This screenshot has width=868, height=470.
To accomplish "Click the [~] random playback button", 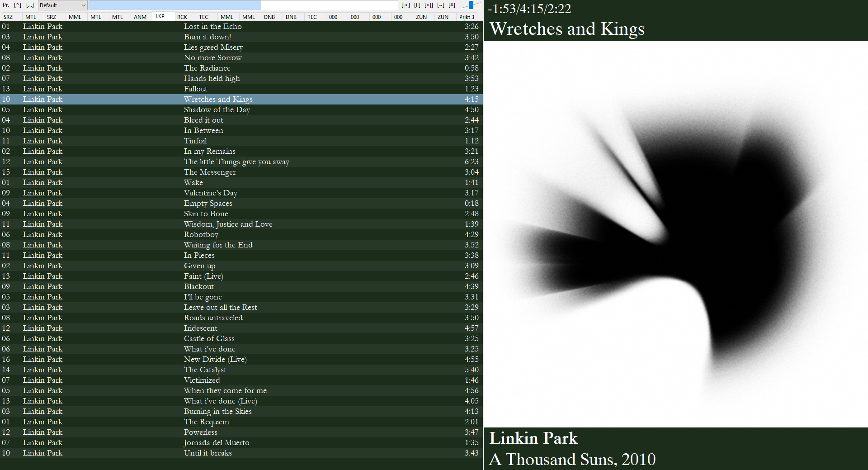I will tap(440, 5).
